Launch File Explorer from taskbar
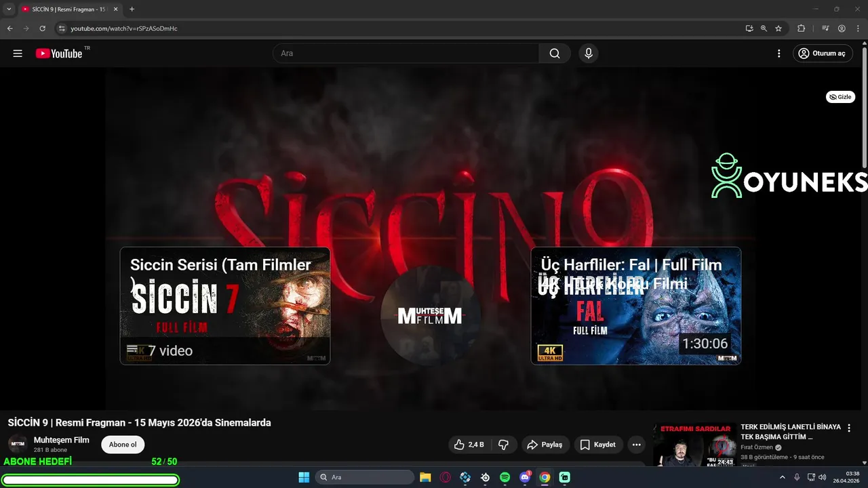Viewport: 868px width, 488px height. [x=425, y=477]
